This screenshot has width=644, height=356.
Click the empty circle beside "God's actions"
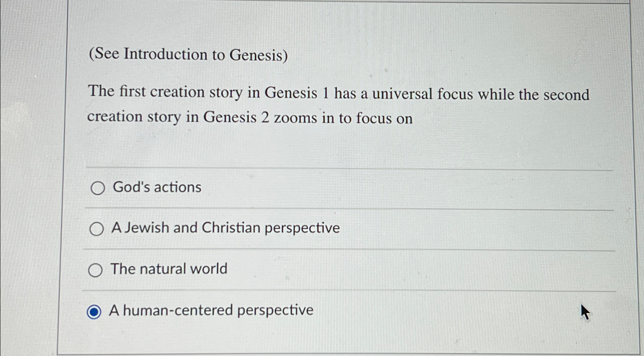click(97, 188)
